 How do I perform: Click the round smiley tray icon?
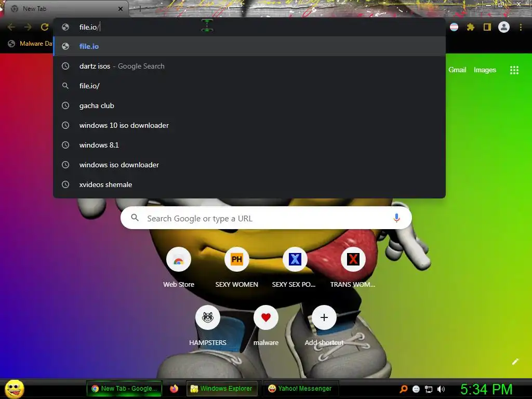tap(416, 389)
